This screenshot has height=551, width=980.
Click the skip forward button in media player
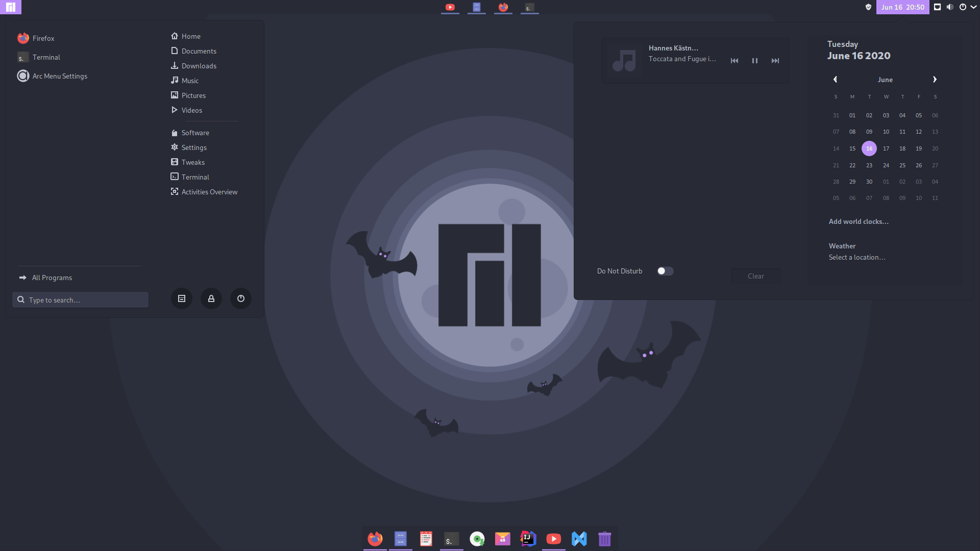(x=775, y=61)
